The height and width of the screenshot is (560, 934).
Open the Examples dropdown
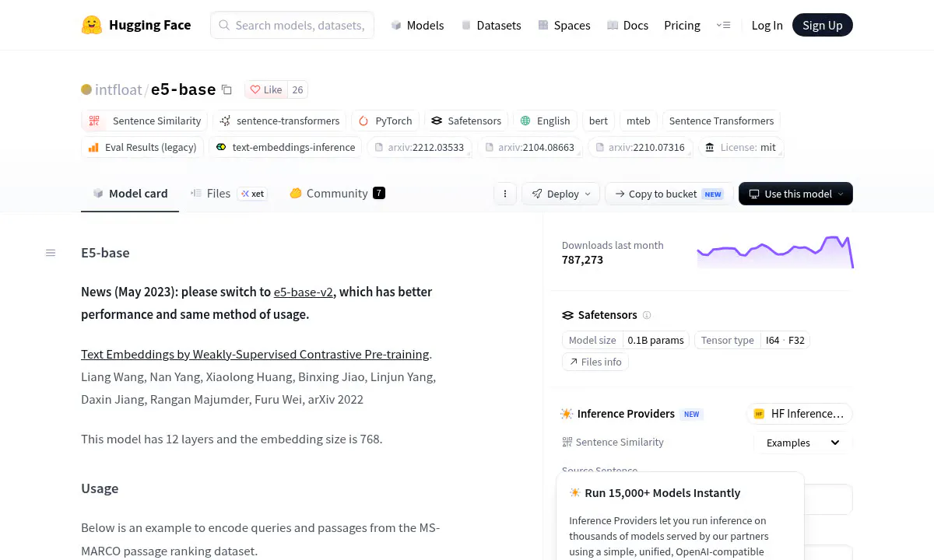803,443
